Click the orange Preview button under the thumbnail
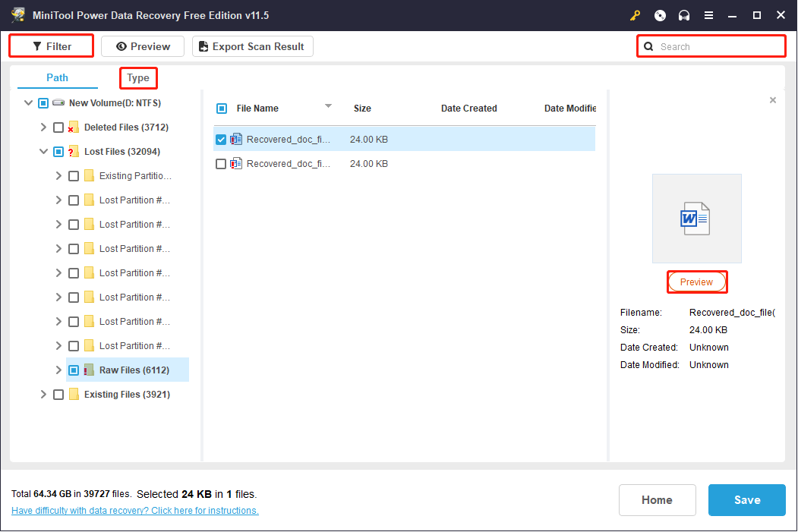 click(697, 282)
